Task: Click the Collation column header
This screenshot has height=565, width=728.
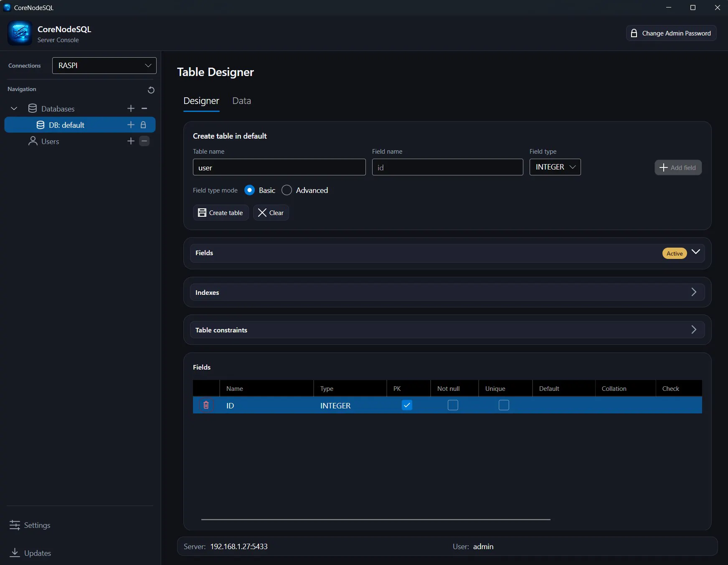Action: coord(625,388)
